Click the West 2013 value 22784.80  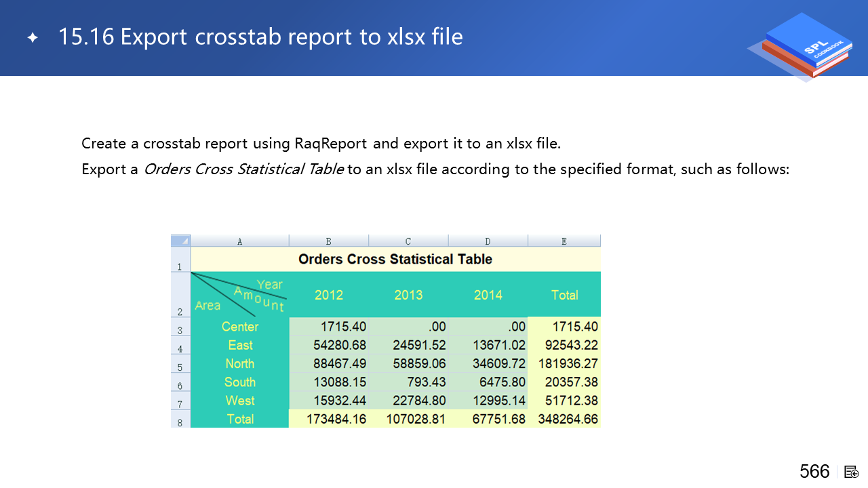419,401
